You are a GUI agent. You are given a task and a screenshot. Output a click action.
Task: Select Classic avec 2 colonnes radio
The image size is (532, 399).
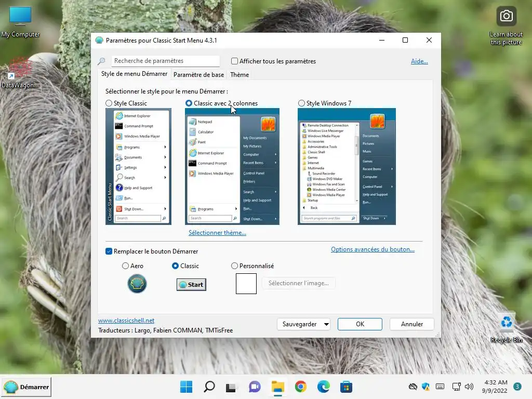pyautogui.click(x=189, y=103)
